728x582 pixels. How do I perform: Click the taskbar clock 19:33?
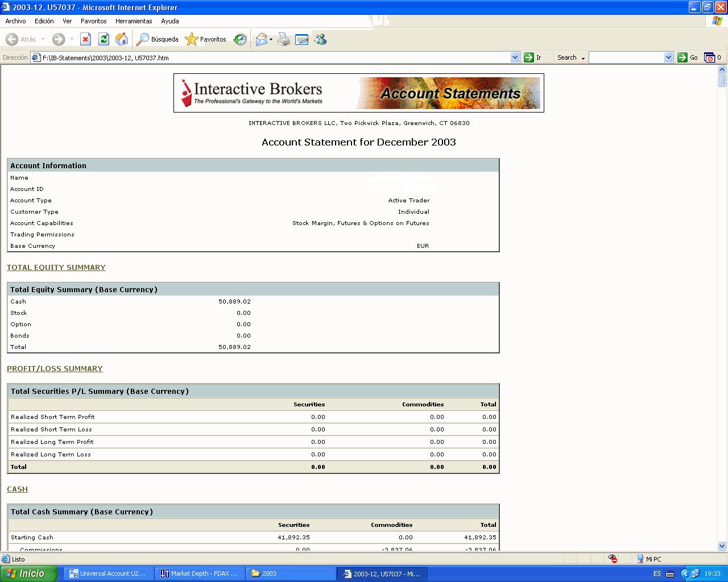[712, 573]
